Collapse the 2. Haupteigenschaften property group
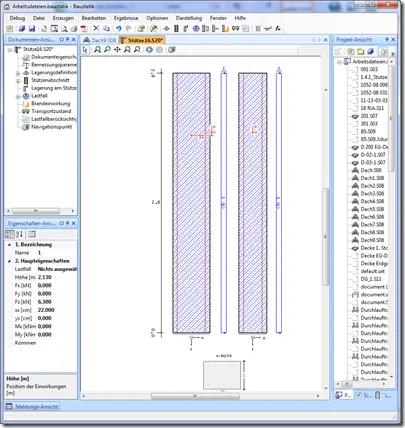Viewport: 405px width, 428px height. (x=9, y=261)
